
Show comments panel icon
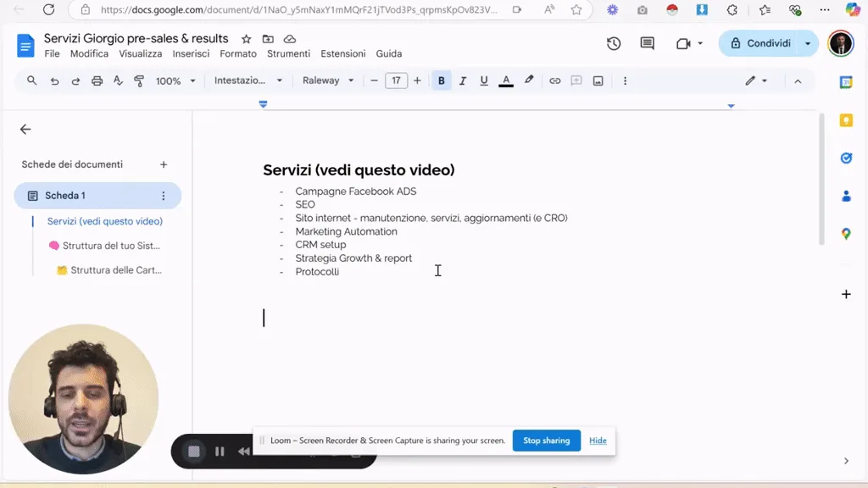point(647,43)
